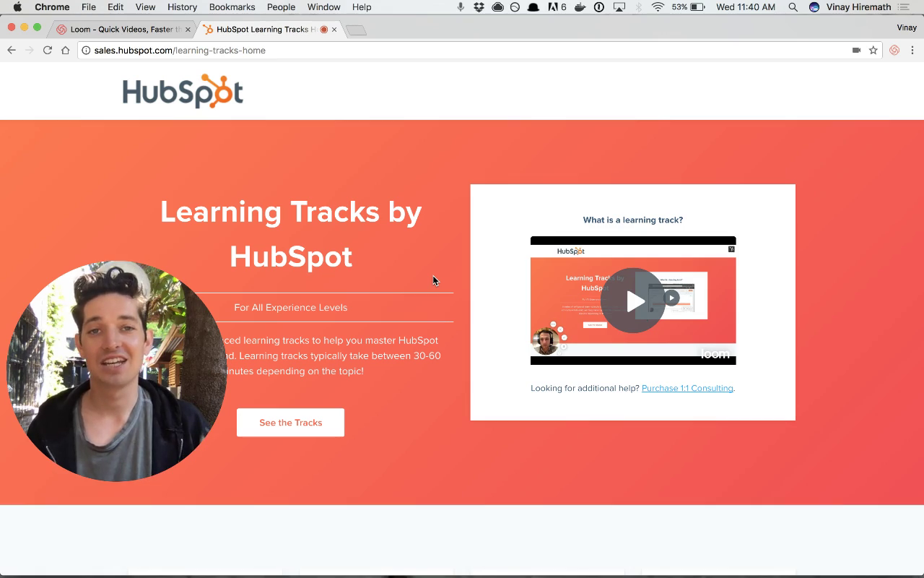Click the camera access icon in address bar
The image size is (924, 578).
856,51
